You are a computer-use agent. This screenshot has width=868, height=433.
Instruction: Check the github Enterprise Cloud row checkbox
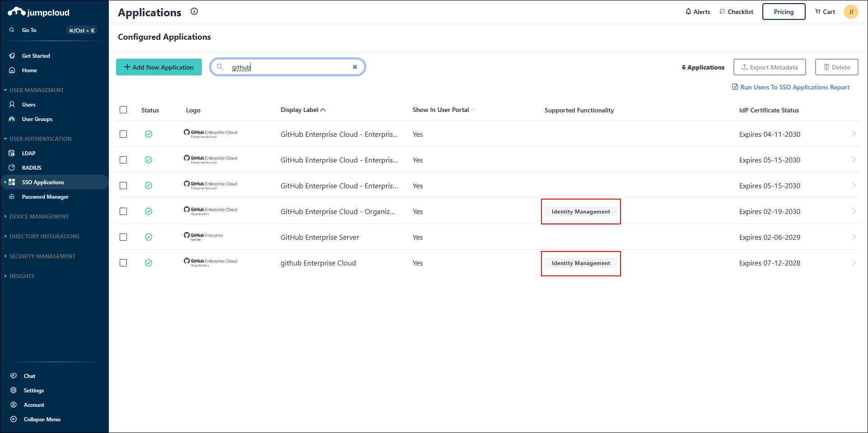point(123,262)
